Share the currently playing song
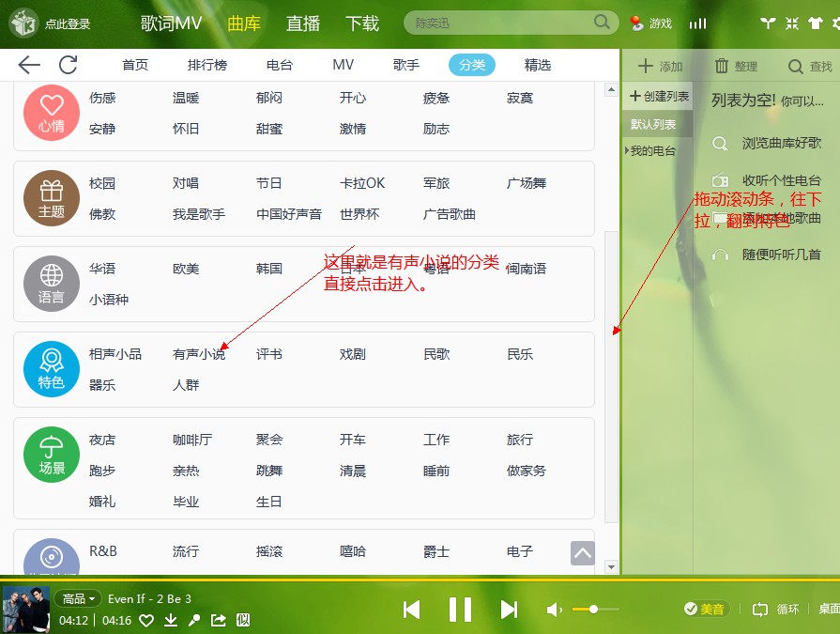 coord(219,620)
